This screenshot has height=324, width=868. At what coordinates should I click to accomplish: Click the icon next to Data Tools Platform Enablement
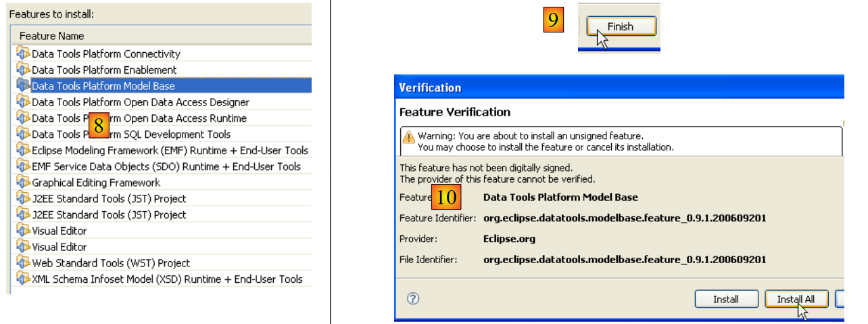point(24,70)
